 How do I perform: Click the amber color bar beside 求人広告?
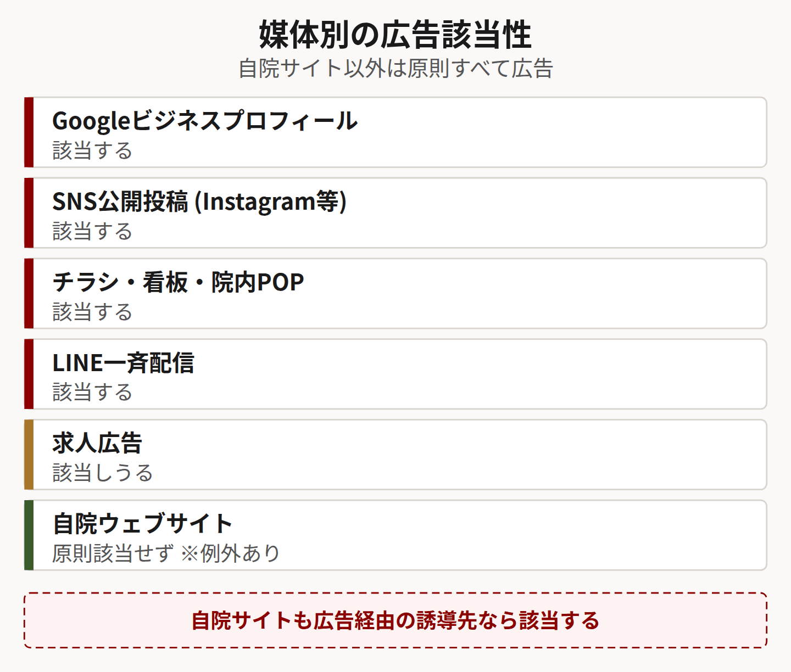click(29, 455)
